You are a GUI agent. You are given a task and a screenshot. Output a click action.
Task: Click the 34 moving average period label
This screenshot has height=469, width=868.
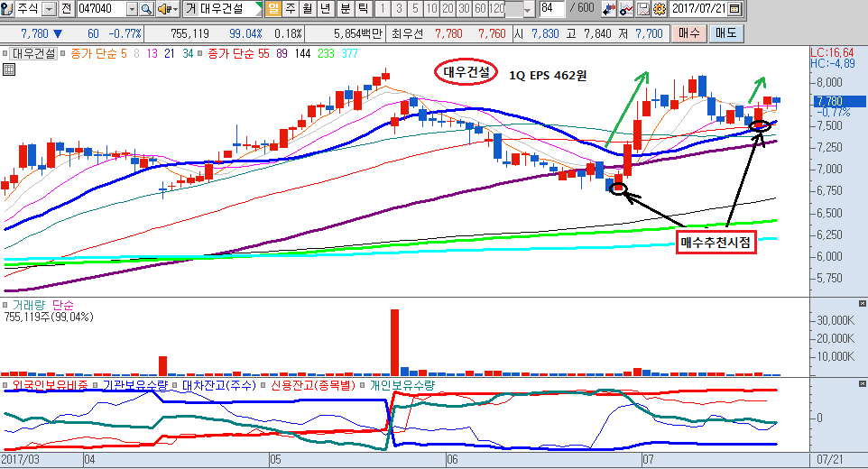point(188,53)
